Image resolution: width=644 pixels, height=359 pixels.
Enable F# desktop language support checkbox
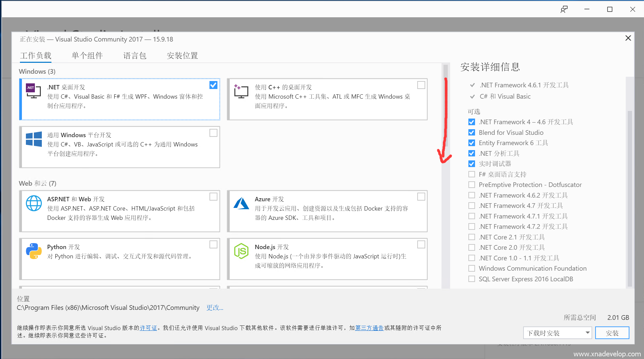point(471,174)
